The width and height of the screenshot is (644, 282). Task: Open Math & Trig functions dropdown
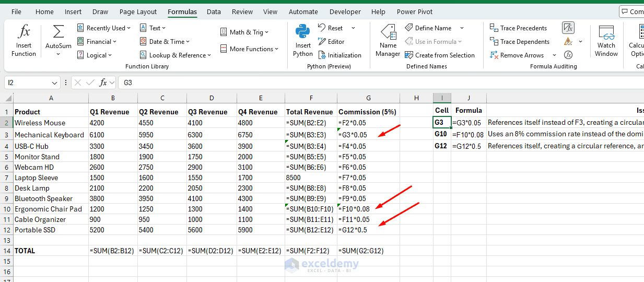point(244,32)
